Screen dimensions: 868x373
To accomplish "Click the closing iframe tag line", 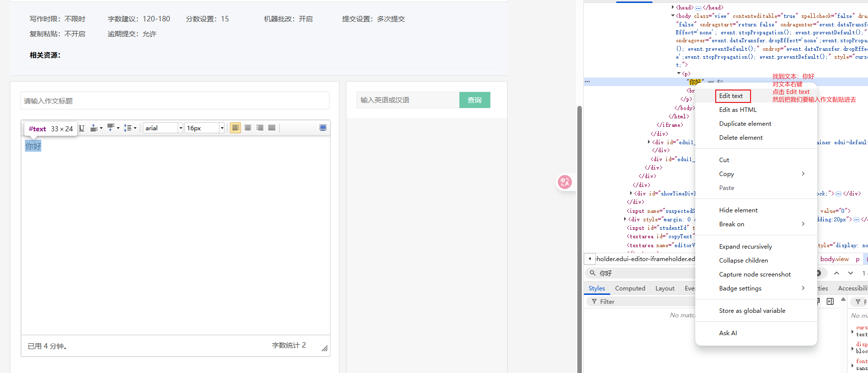I will 669,125.
